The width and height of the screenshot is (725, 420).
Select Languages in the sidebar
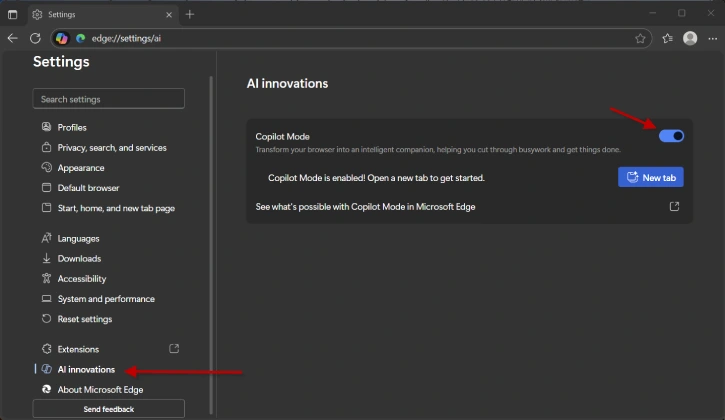[x=79, y=239]
